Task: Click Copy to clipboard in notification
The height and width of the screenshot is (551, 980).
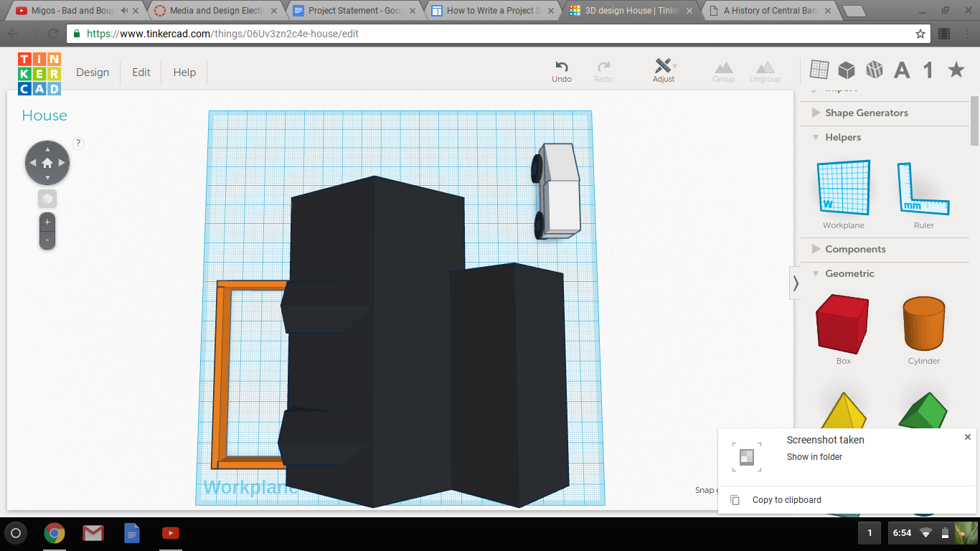Action: click(786, 500)
